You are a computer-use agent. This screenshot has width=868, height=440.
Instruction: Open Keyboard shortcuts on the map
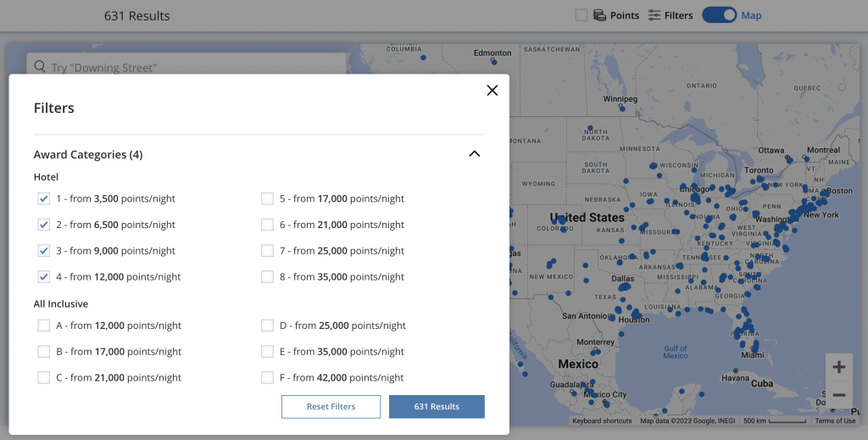point(601,421)
